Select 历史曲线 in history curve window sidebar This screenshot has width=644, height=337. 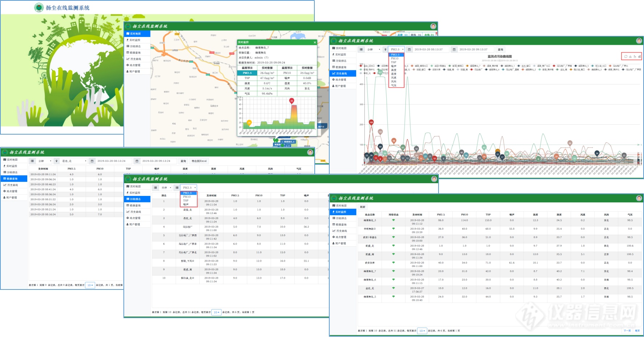click(x=343, y=73)
